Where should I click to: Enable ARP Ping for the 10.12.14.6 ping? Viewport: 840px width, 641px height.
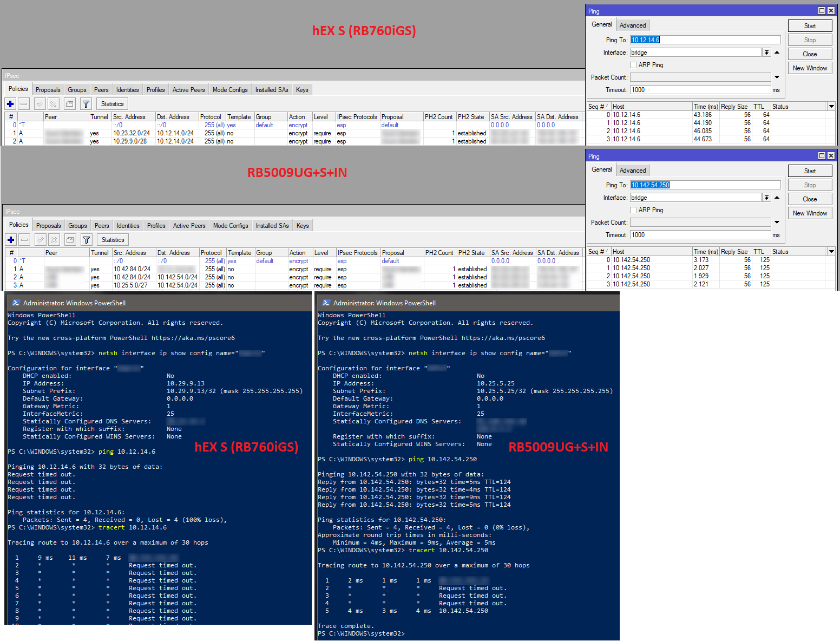(x=633, y=65)
